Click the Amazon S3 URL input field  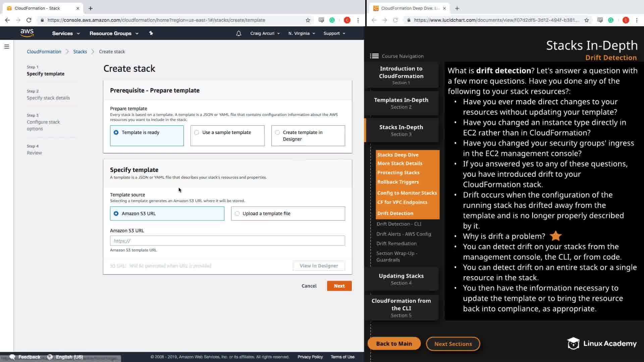click(227, 241)
